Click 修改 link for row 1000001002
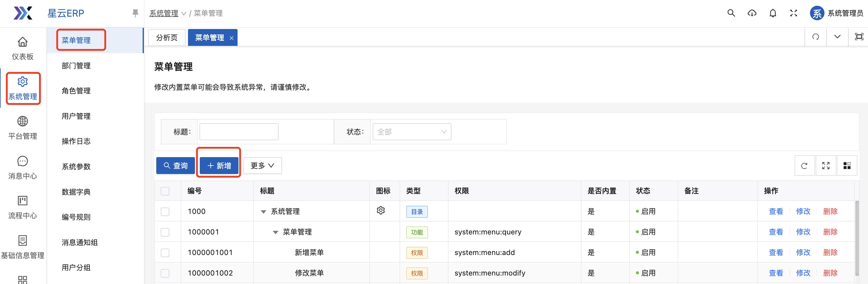Viewport: 868px width, 284px height. coord(803,273)
